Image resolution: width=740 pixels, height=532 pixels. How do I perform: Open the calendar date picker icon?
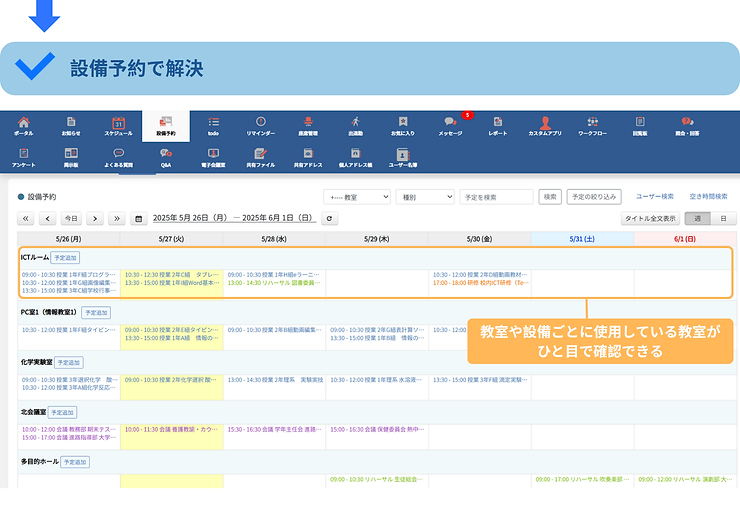click(x=139, y=218)
